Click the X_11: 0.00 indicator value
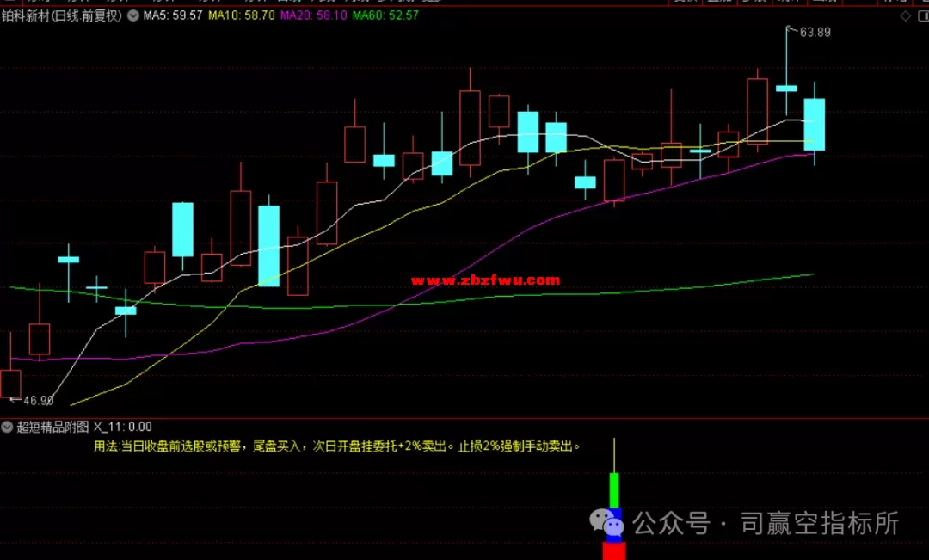Viewport: 929px width, 560px height. click(x=123, y=427)
